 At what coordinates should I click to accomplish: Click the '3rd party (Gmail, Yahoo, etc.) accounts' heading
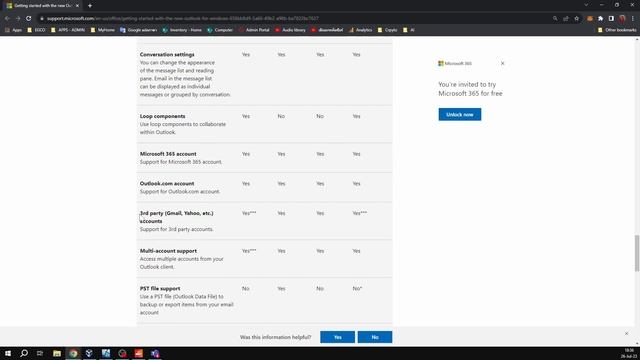coord(176,217)
